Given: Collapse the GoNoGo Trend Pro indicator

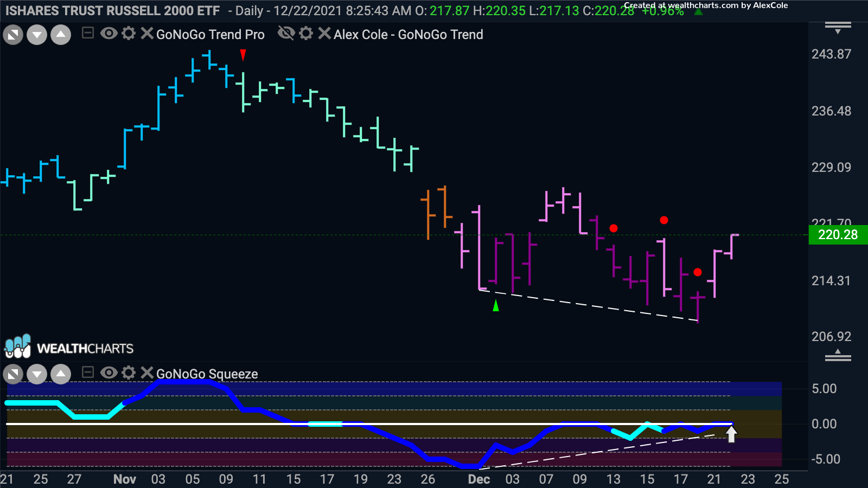Looking at the screenshot, I should click(x=88, y=34).
